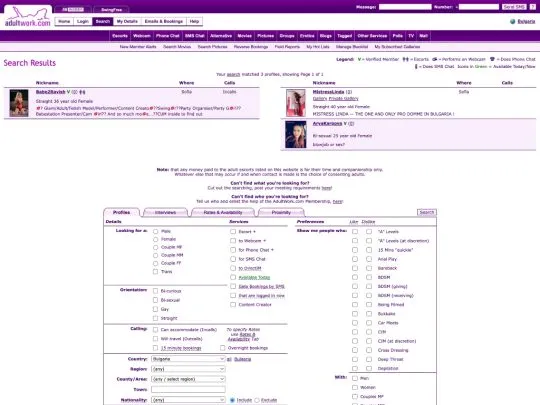Open the County/Area dropdown
The image size is (540, 405).
pos(188,379)
